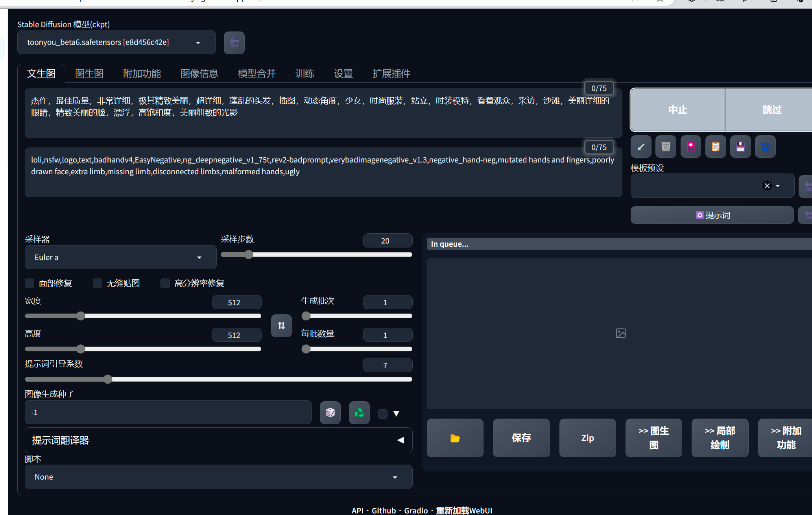Viewport: 812px width, 515px height.
Task: Open the Euler a sampler dropdown
Action: point(120,257)
